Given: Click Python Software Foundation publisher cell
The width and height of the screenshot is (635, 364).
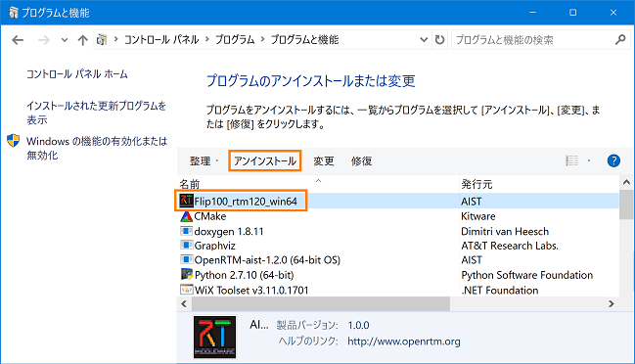Looking at the screenshot, I should coord(526,275).
